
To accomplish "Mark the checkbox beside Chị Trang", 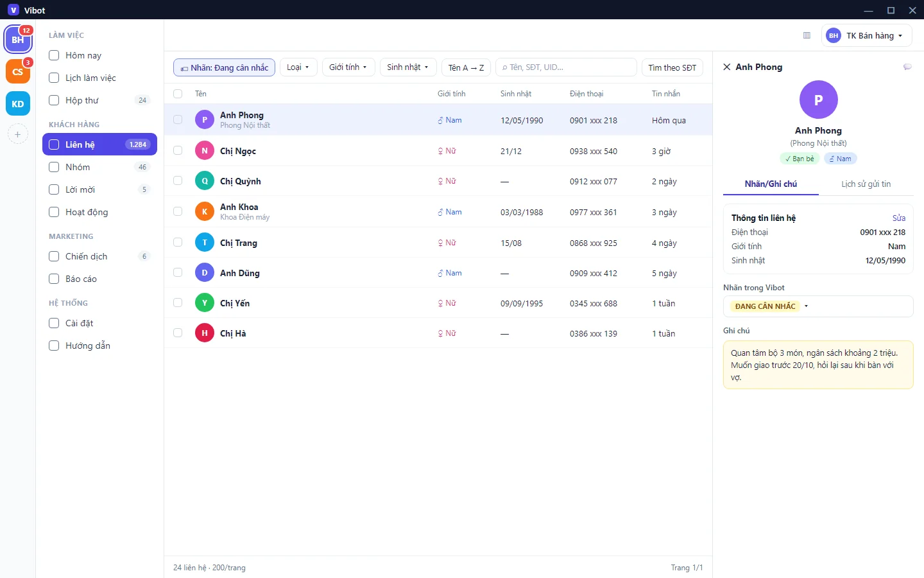I will click(178, 242).
